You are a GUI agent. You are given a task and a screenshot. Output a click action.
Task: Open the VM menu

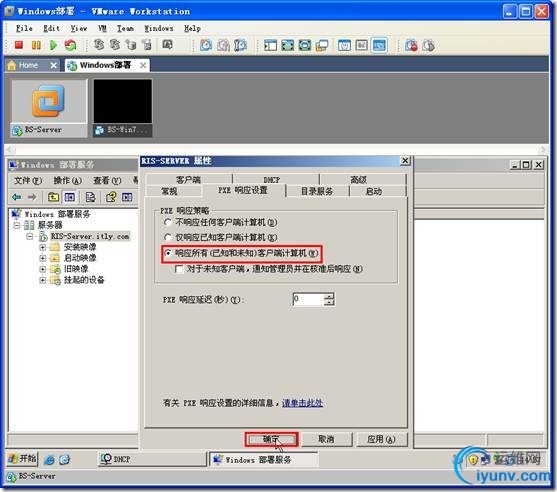point(102,28)
